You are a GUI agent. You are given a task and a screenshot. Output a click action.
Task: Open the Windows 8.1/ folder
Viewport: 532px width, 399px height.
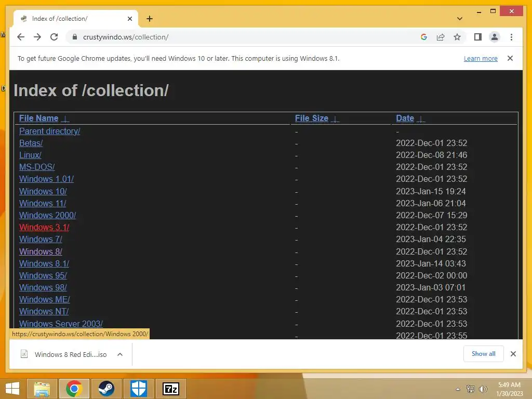[44, 263]
